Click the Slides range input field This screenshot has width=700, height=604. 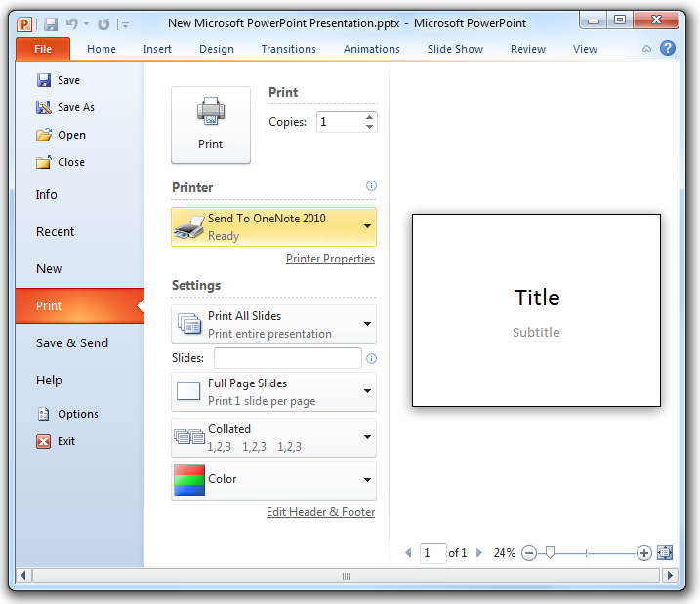click(x=287, y=358)
